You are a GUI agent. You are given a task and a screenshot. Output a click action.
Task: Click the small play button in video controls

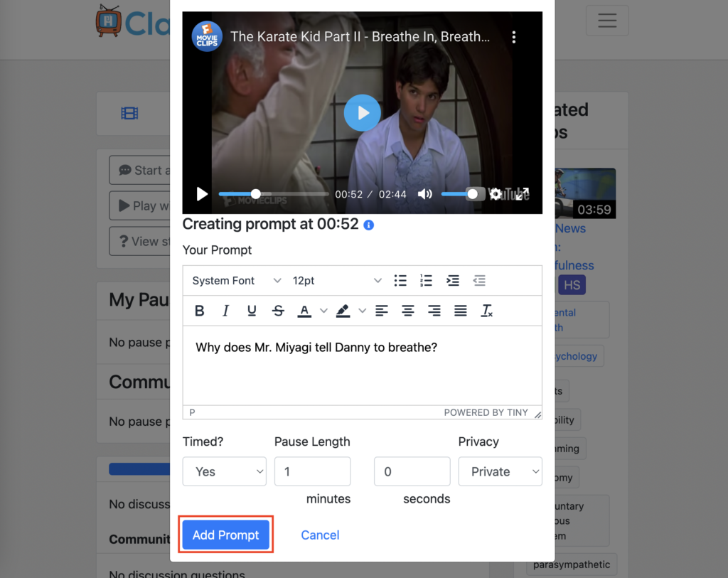coord(202,194)
